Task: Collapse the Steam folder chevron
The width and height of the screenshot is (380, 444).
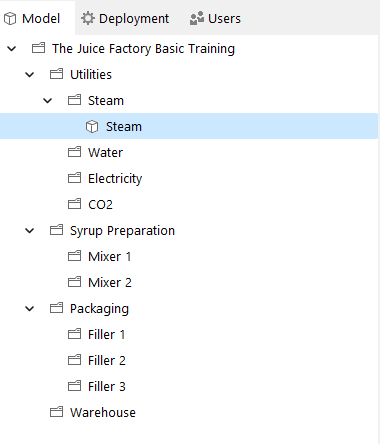Action: pos(48,101)
